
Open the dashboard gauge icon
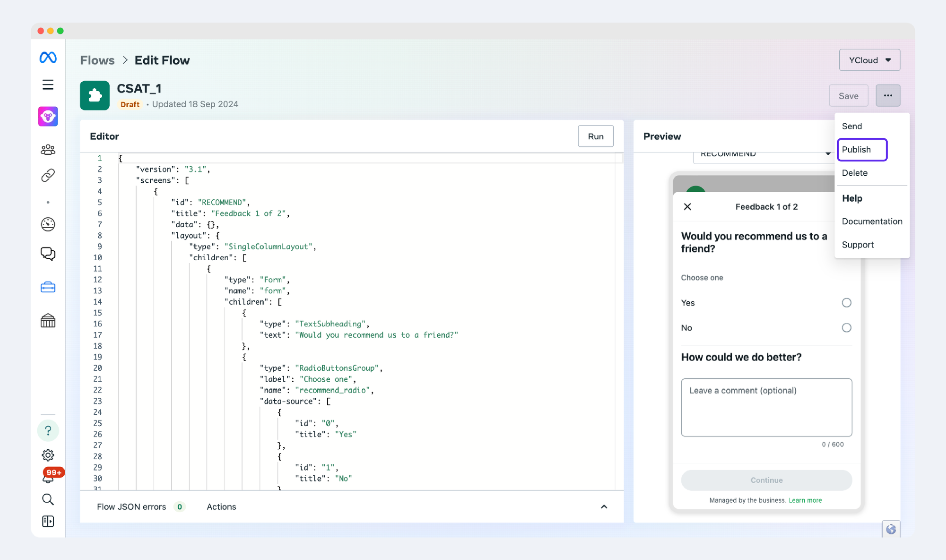(48, 224)
